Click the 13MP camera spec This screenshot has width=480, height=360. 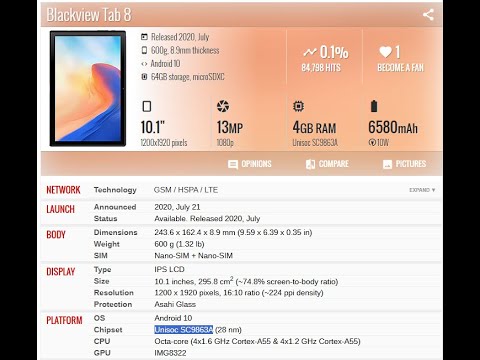pos(230,127)
